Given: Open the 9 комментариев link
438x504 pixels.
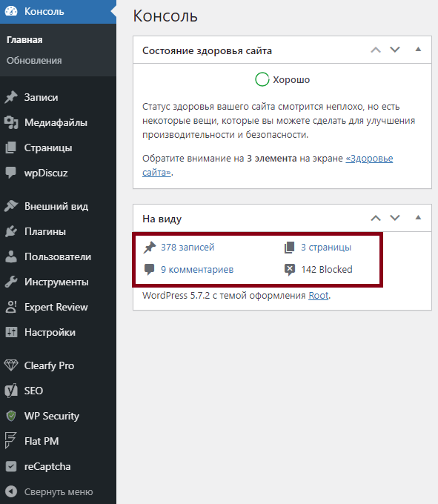Looking at the screenshot, I should (x=197, y=269).
